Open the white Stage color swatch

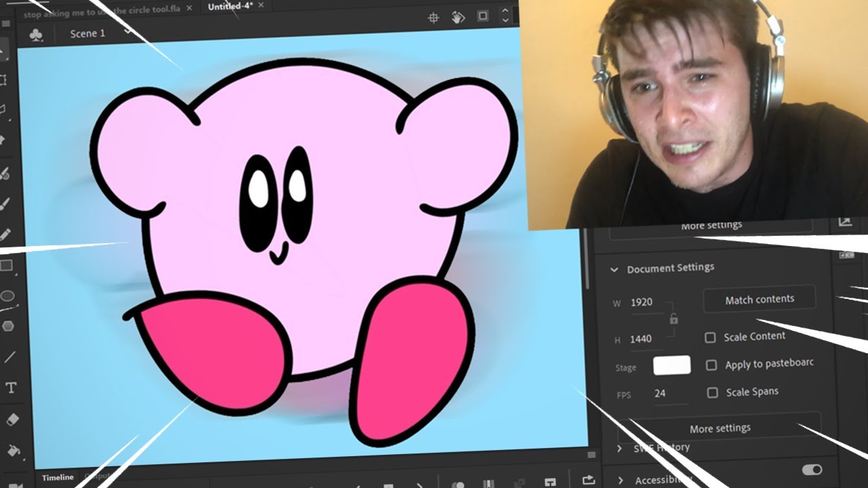click(672, 365)
